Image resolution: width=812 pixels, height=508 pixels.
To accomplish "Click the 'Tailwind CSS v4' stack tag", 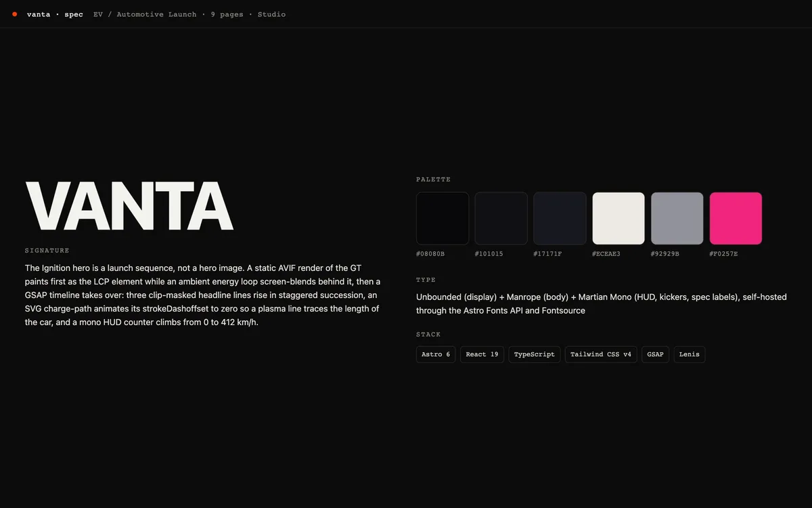I will 601,354.
